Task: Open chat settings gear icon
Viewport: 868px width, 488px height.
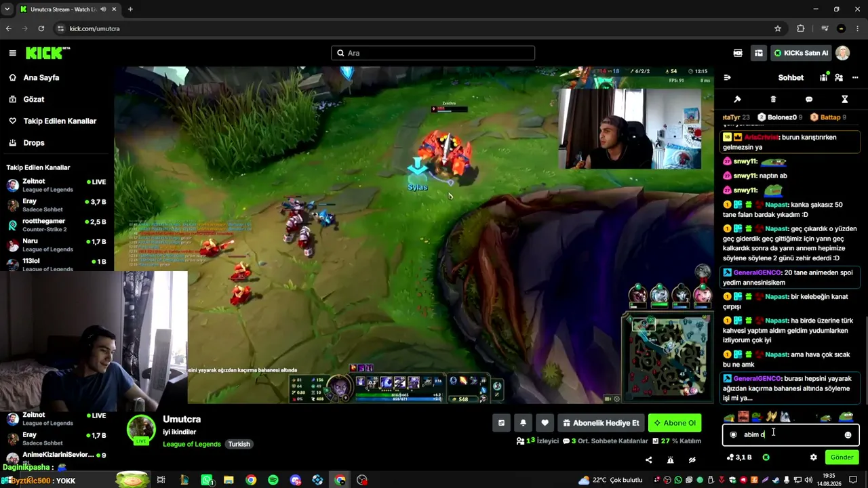Action: (x=814, y=457)
